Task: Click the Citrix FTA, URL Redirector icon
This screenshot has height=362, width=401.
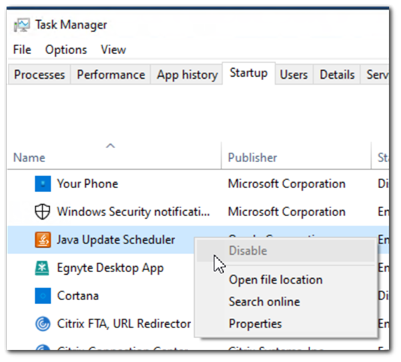Action: pyautogui.click(x=43, y=324)
